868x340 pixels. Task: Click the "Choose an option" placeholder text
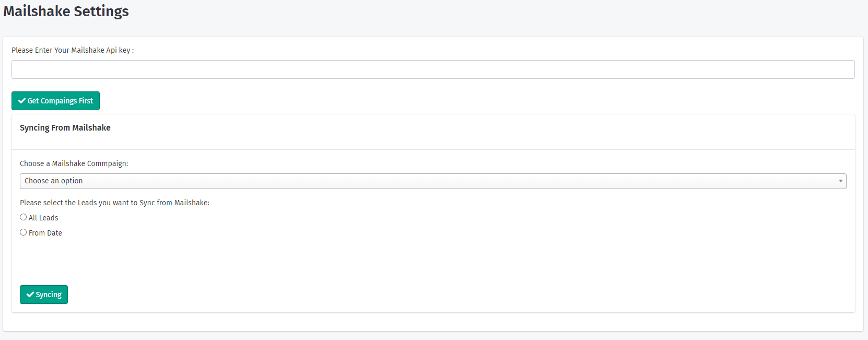(x=54, y=181)
